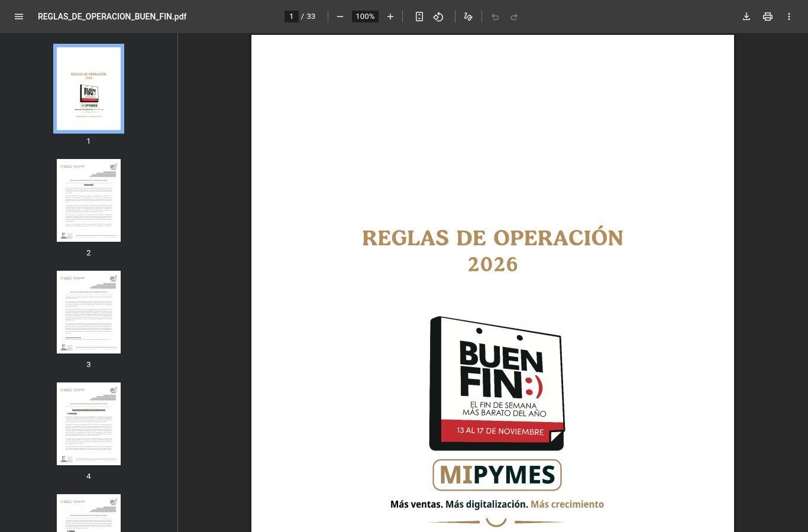Click 'Más ventas.' text
Screen dimensions: 808x532
click(416, 504)
